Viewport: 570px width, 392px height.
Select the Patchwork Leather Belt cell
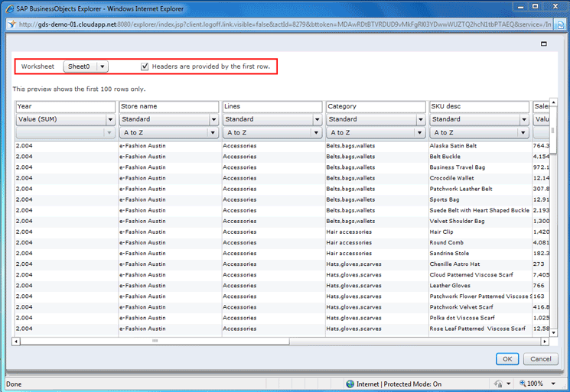(461, 189)
